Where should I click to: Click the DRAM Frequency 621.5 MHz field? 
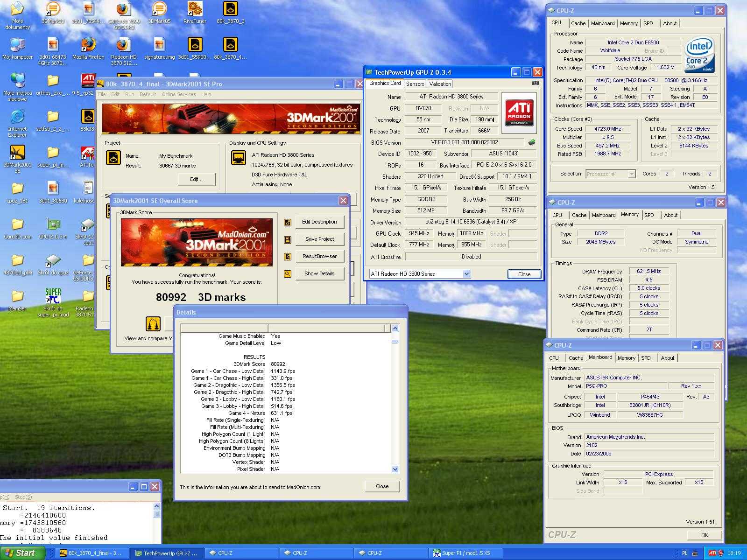648,272
